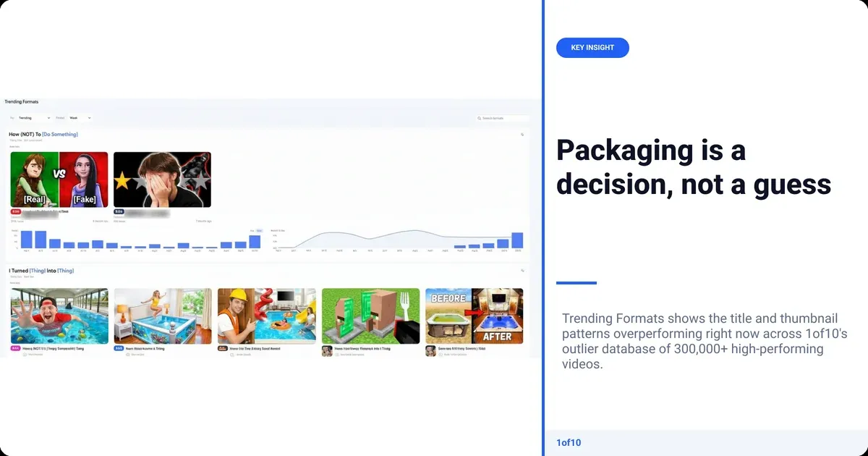Open the face-palm star rating thumbnail

(162, 180)
